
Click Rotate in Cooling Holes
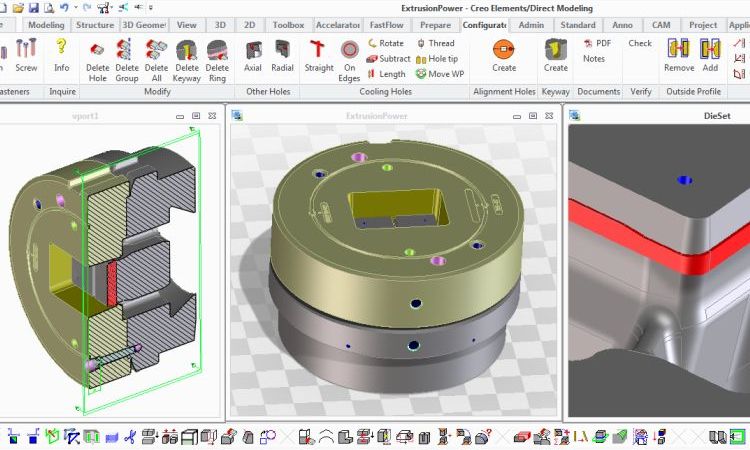pos(386,43)
